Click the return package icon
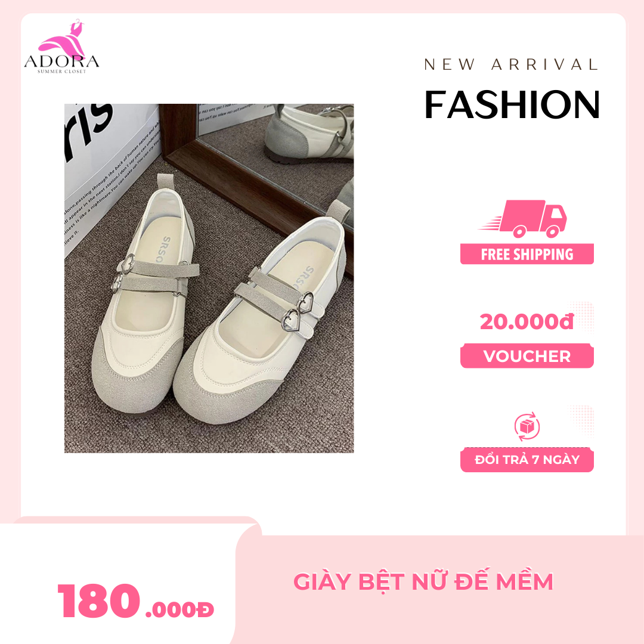This screenshot has width=644, height=644. [527, 427]
